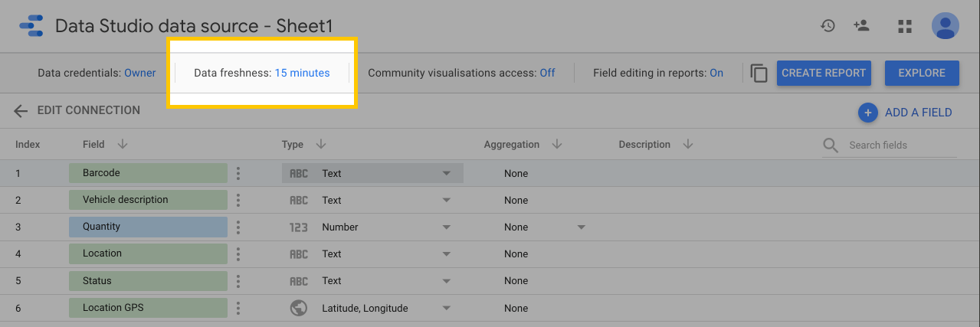Expand Type dropdown for Quantity field
This screenshot has height=327, width=980.
pyautogui.click(x=446, y=227)
